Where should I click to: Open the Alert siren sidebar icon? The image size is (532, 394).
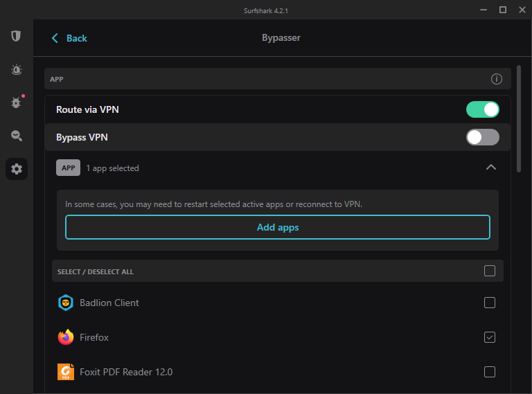17,69
